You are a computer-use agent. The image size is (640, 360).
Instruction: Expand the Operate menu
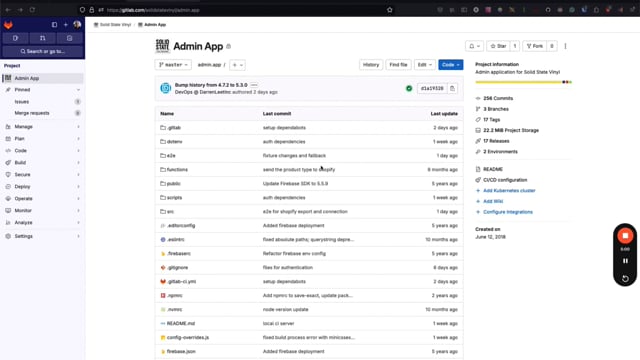(x=42, y=198)
